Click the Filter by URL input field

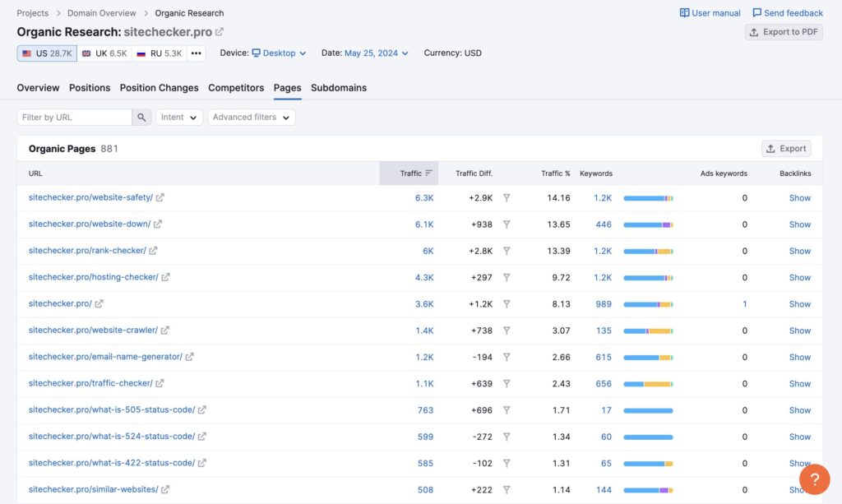coord(74,118)
